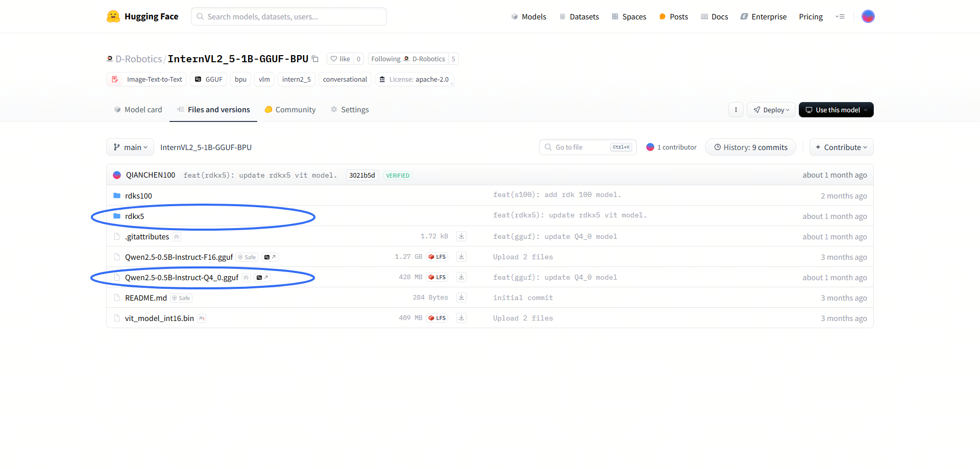Open Spaces in top navigation

coord(629,17)
